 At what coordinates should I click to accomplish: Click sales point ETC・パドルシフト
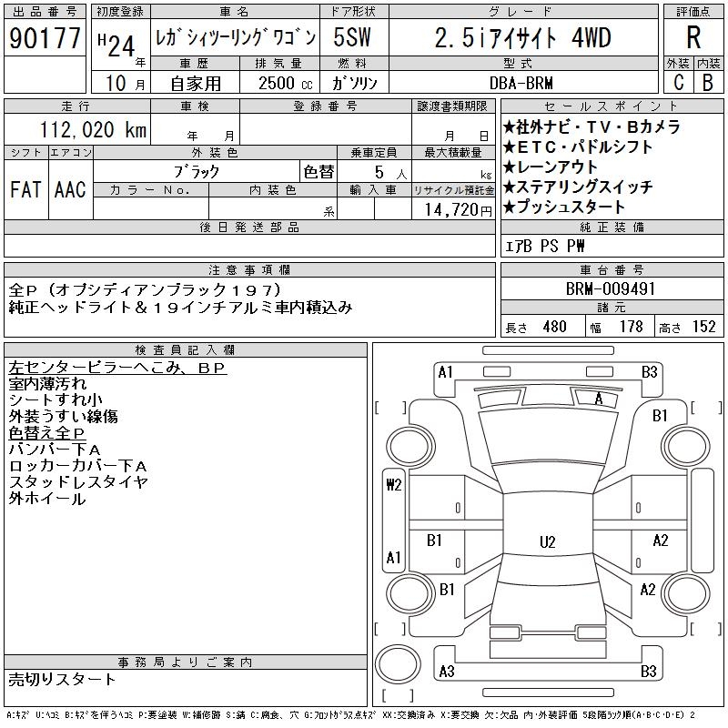pos(578,147)
